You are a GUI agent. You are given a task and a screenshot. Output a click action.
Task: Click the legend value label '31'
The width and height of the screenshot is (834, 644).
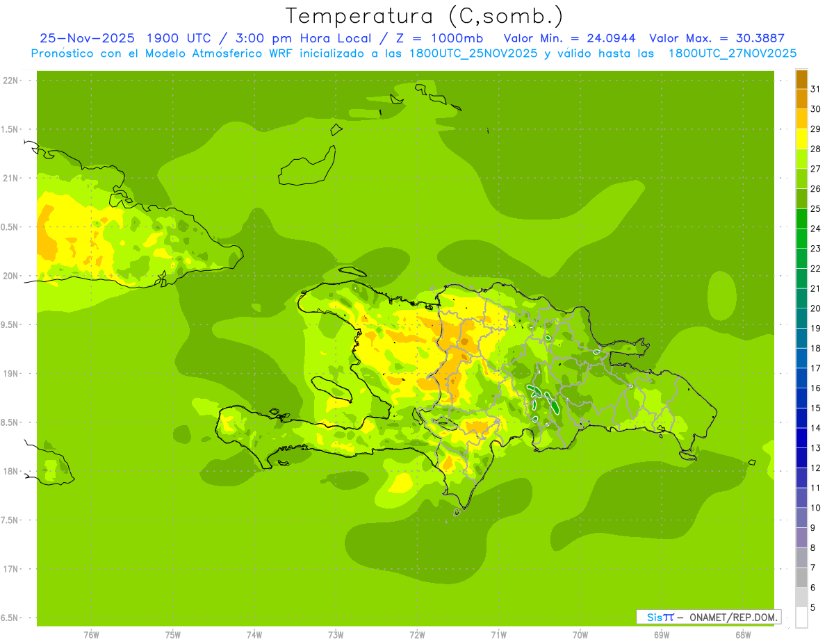[816, 89]
